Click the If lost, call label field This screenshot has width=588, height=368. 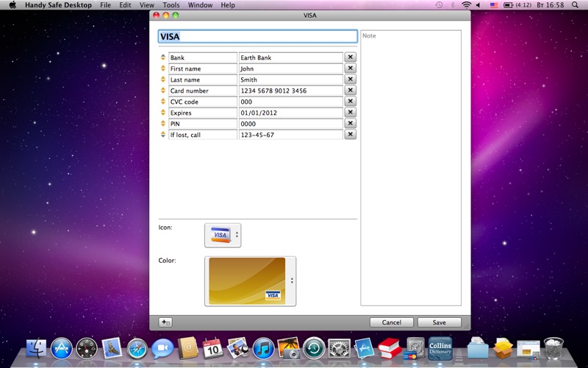click(x=203, y=135)
